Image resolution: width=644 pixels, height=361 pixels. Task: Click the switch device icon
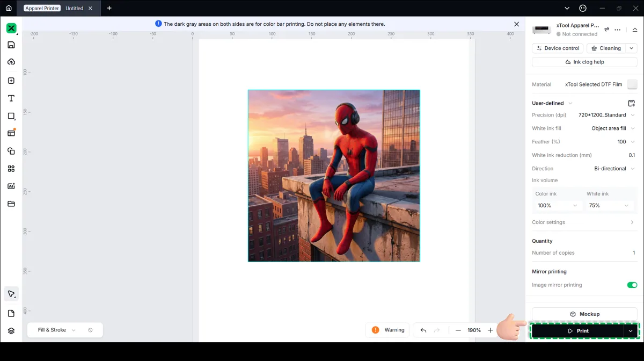tap(606, 30)
